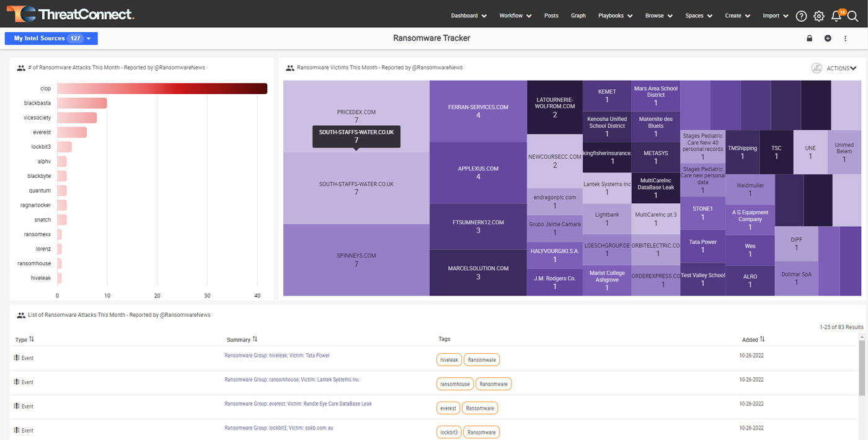This screenshot has width=868, height=440.
Task: Open the Create menu
Action: click(x=738, y=16)
